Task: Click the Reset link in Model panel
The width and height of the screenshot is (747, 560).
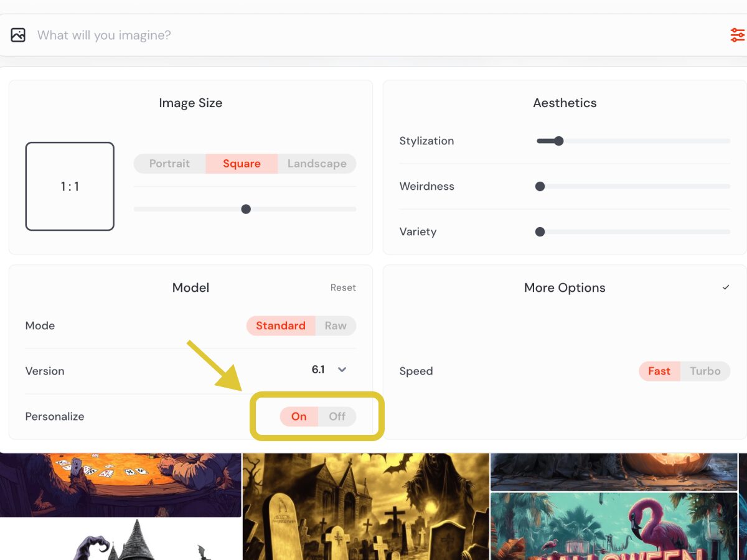Action: 343,287
